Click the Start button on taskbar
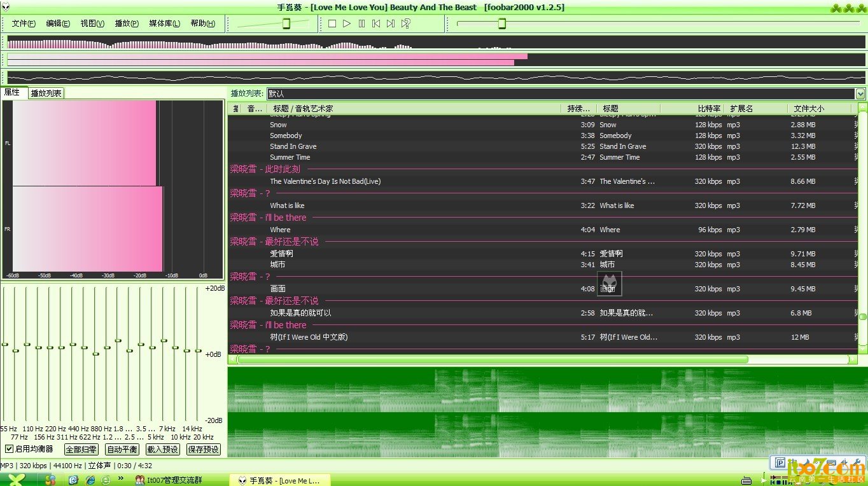This screenshot has width=868, height=486. [x=17, y=480]
